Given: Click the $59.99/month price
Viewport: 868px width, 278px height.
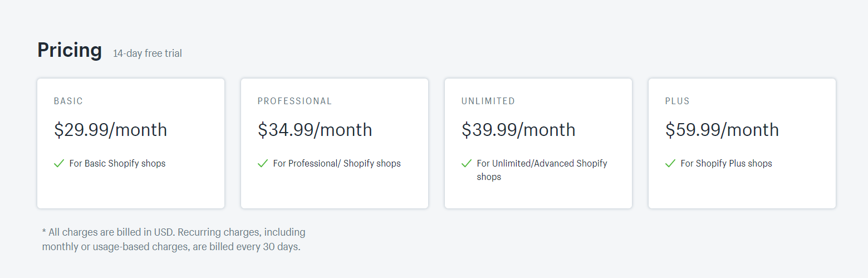Looking at the screenshot, I should pyautogui.click(x=722, y=130).
